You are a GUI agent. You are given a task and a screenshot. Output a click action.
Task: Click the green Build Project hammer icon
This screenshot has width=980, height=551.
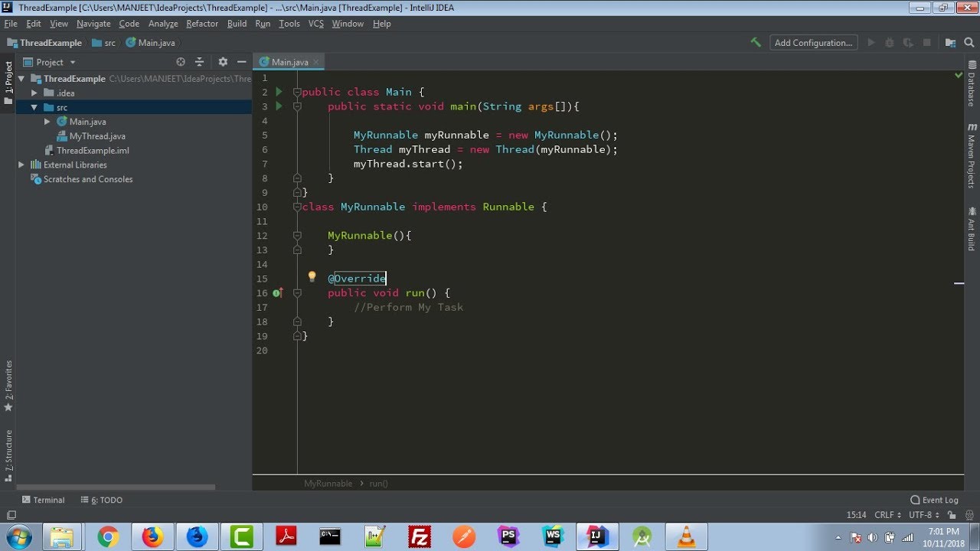pyautogui.click(x=756, y=43)
